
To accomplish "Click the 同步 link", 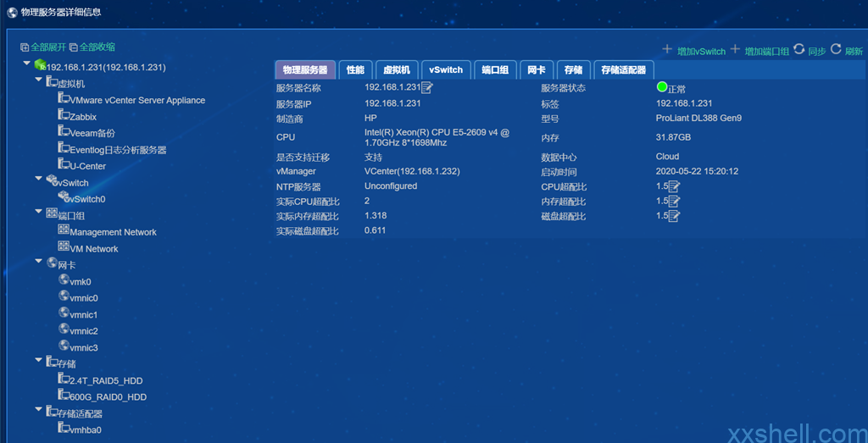I will click(817, 52).
